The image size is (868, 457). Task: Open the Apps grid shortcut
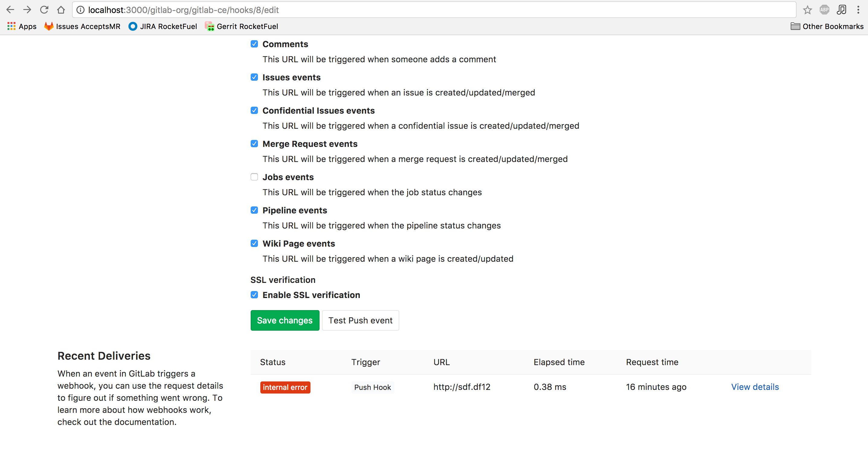[x=22, y=26]
